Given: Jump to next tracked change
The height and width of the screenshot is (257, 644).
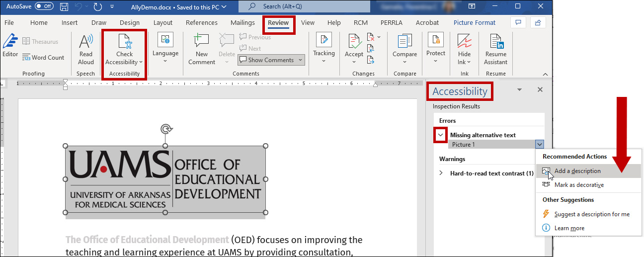Looking at the screenshot, I should [x=370, y=60].
